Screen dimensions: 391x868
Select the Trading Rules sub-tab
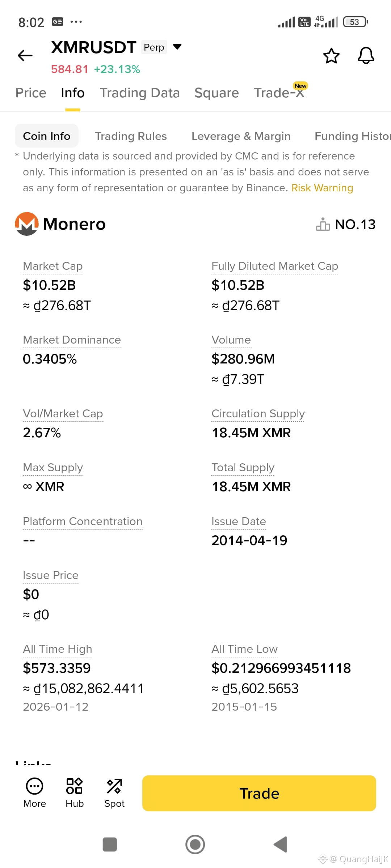click(131, 136)
